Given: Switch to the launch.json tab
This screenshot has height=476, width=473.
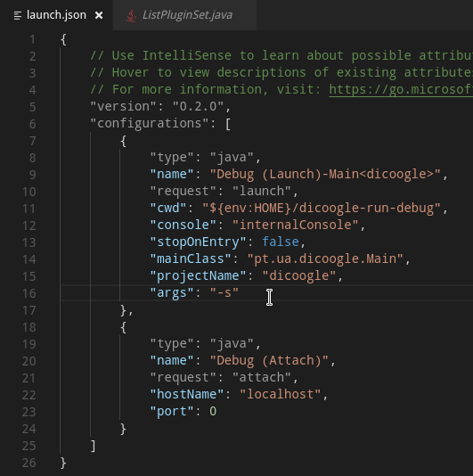Looking at the screenshot, I should tap(56, 15).
